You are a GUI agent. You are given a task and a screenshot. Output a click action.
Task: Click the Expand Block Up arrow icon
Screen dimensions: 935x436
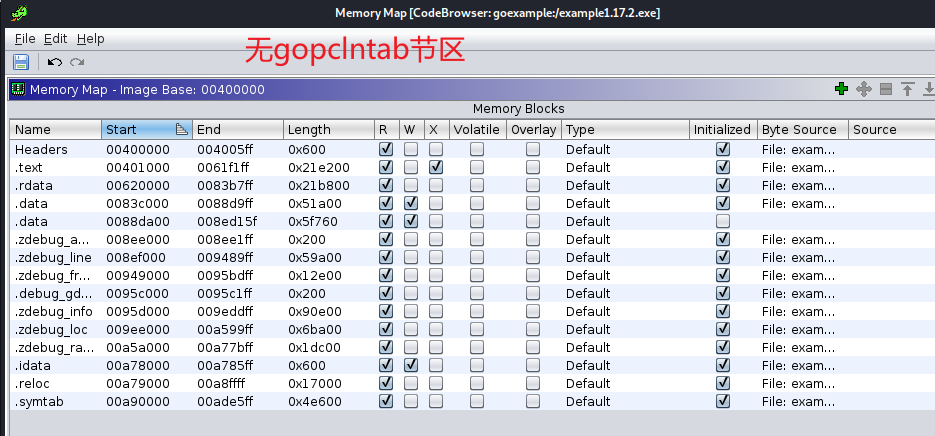click(x=907, y=89)
